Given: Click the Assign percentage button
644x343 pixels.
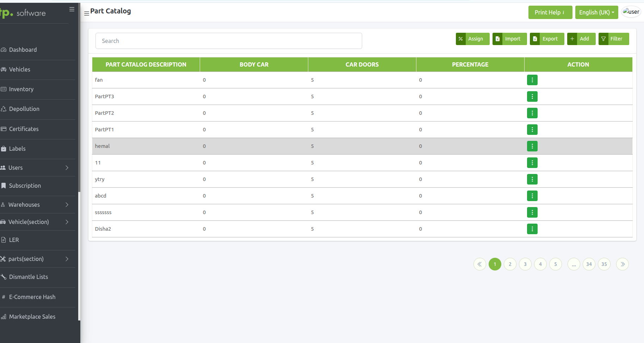Looking at the screenshot, I should point(472,39).
